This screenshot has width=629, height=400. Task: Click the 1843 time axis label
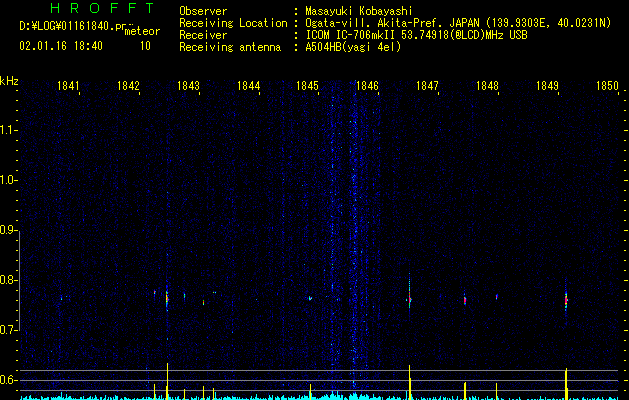[x=188, y=85]
